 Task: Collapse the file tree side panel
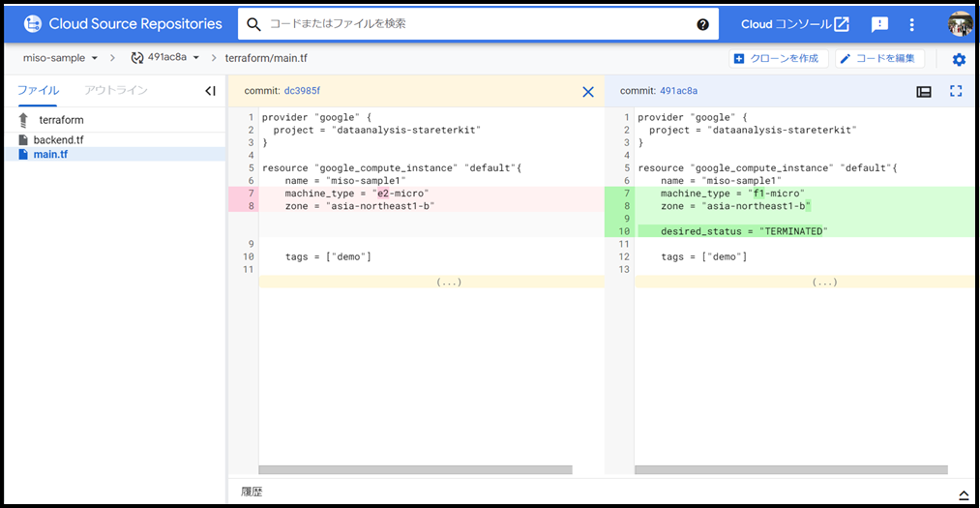click(210, 91)
